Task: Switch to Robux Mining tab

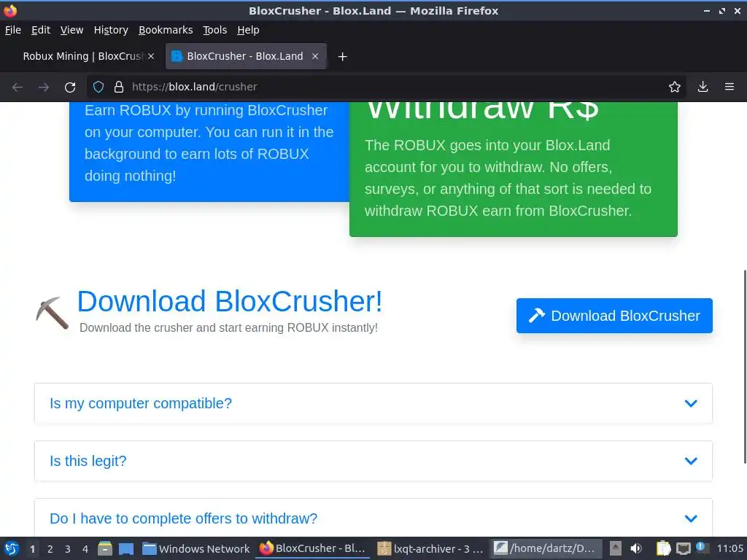Action: pos(83,56)
